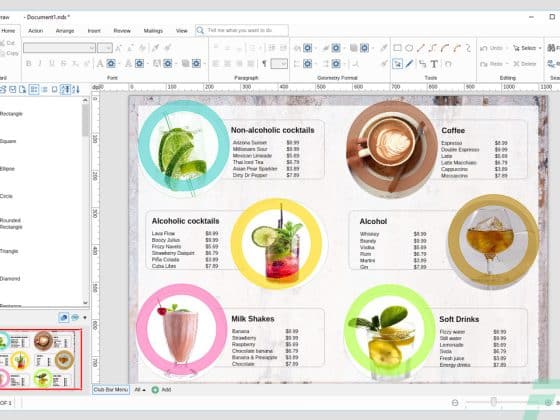Click the Copy button
The height and width of the screenshot is (420, 560).
(x=9, y=53)
